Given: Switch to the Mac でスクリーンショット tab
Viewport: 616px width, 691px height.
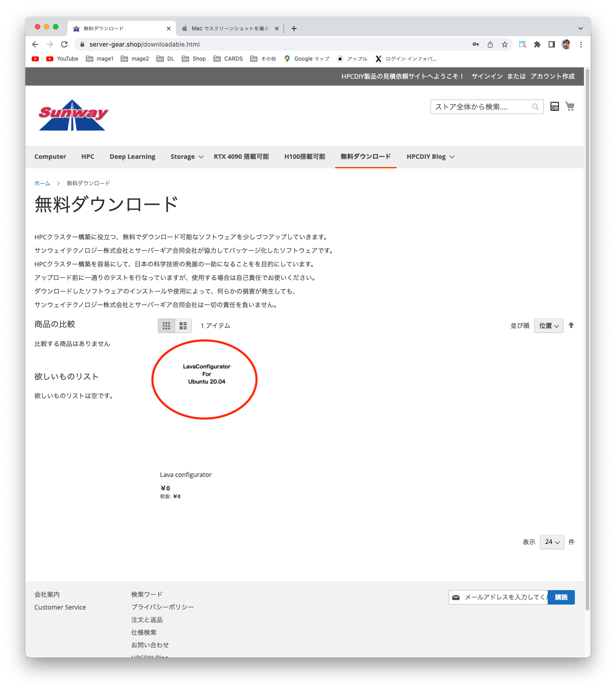Looking at the screenshot, I should point(230,29).
